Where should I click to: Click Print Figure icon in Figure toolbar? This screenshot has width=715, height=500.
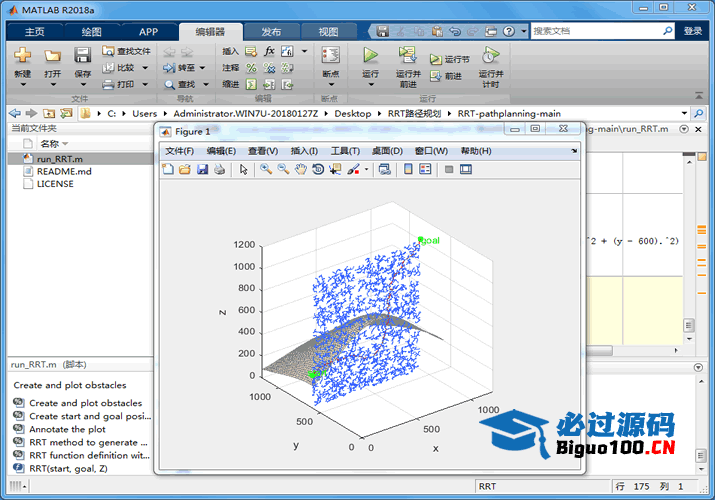click(220, 170)
